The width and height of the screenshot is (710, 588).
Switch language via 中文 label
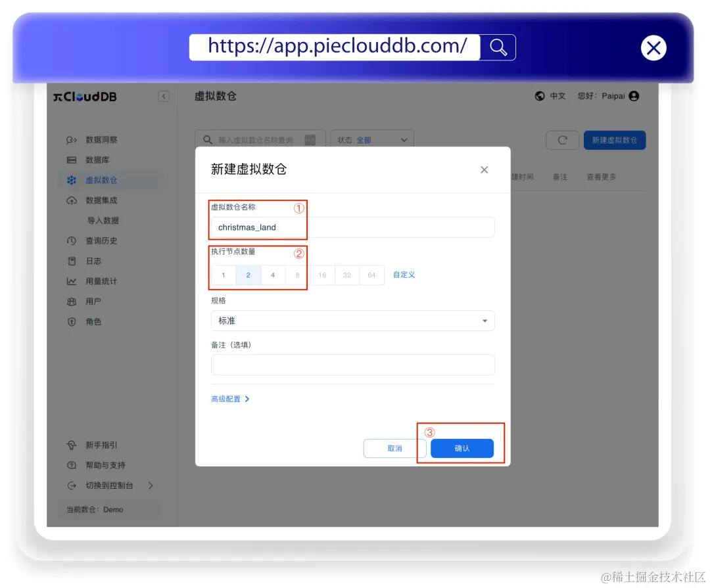point(558,96)
